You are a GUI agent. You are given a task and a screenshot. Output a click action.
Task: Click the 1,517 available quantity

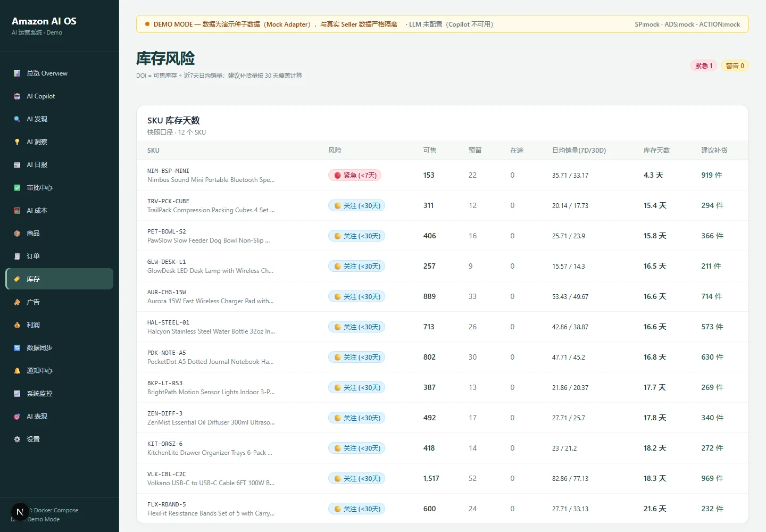coord(431,479)
